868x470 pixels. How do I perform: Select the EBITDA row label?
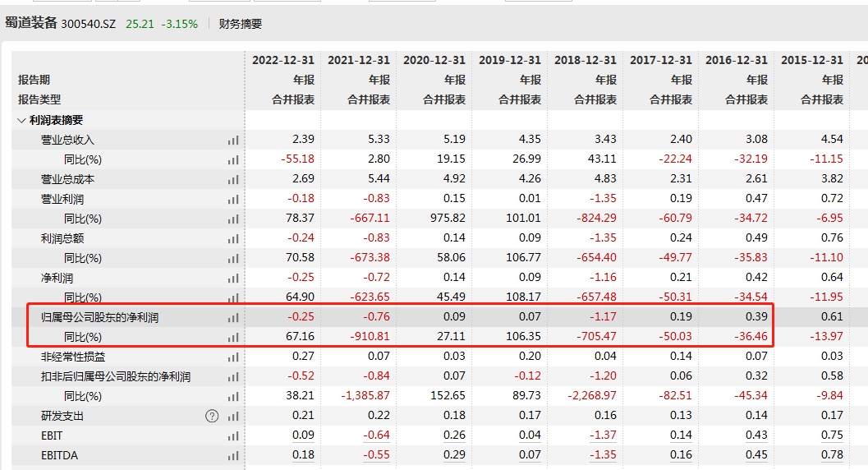pos(59,455)
